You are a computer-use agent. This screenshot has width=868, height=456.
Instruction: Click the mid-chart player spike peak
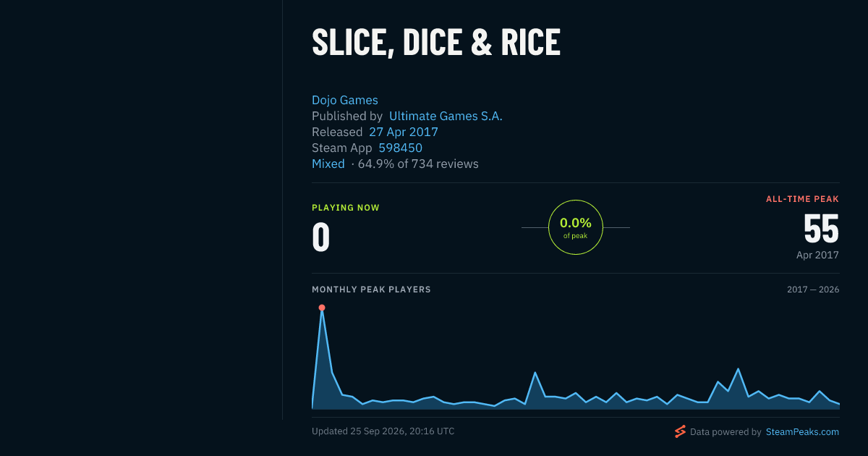[x=535, y=373]
